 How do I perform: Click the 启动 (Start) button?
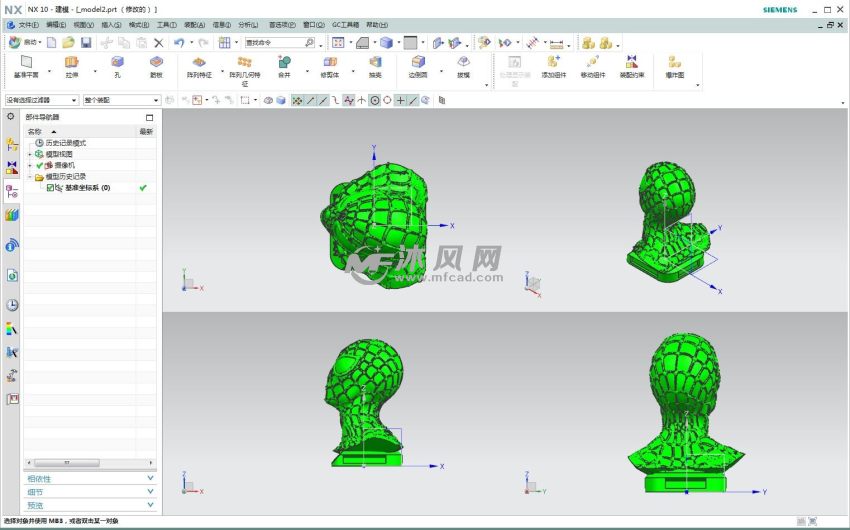[25, 43]
